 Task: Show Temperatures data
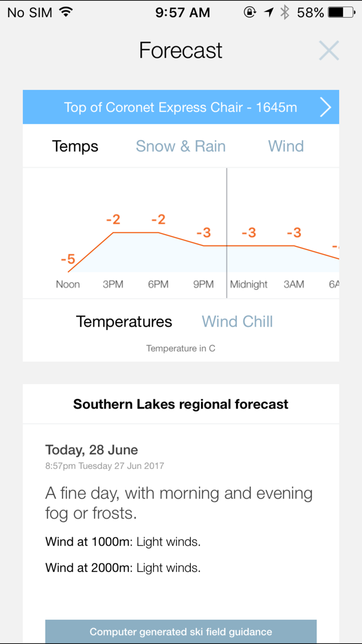[124, 321]
